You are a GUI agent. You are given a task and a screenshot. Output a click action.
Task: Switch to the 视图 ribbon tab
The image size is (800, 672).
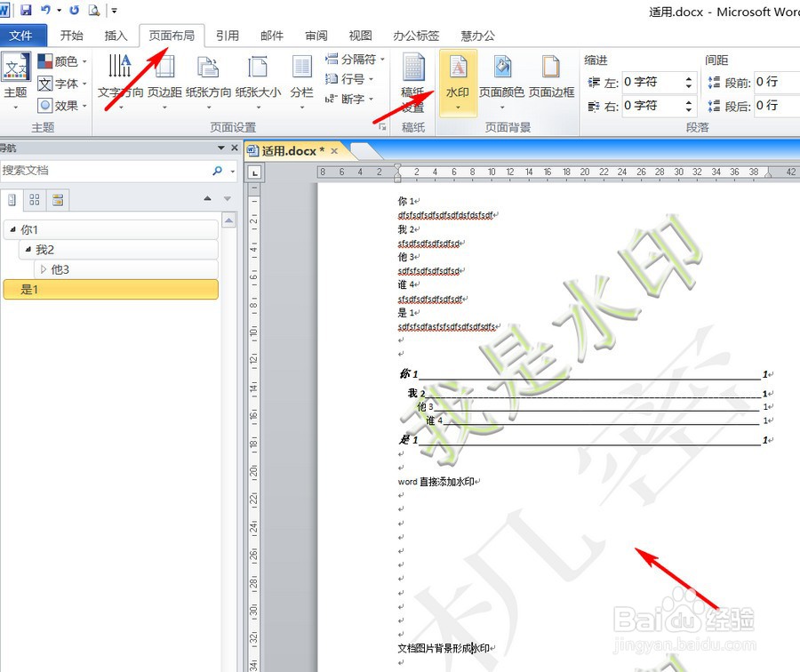click(360, 36)
